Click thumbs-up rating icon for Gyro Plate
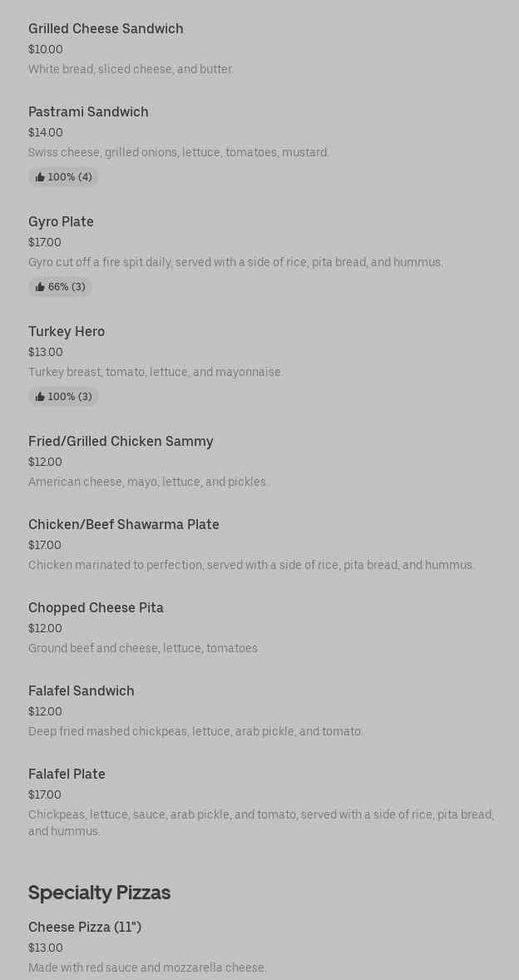519x980 pixels. click(x=40, y=287)
